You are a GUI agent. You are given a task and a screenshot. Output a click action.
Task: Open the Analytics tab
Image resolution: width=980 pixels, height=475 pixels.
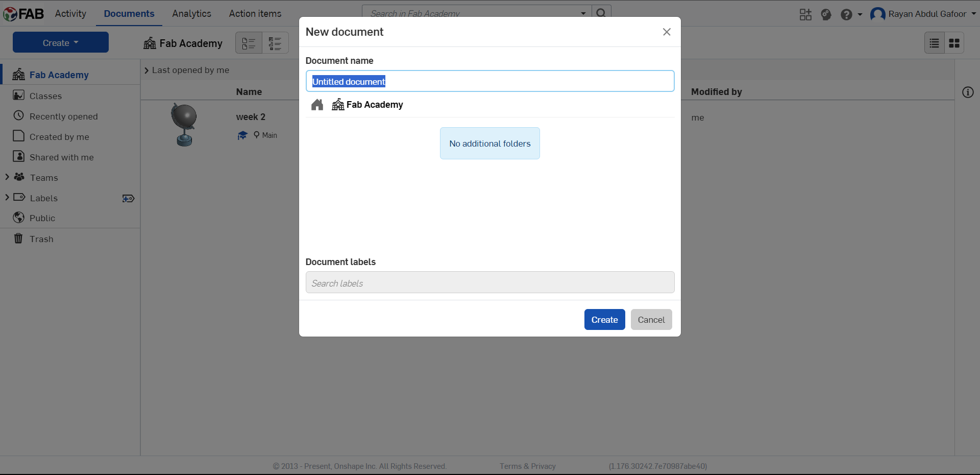point(191,14)
